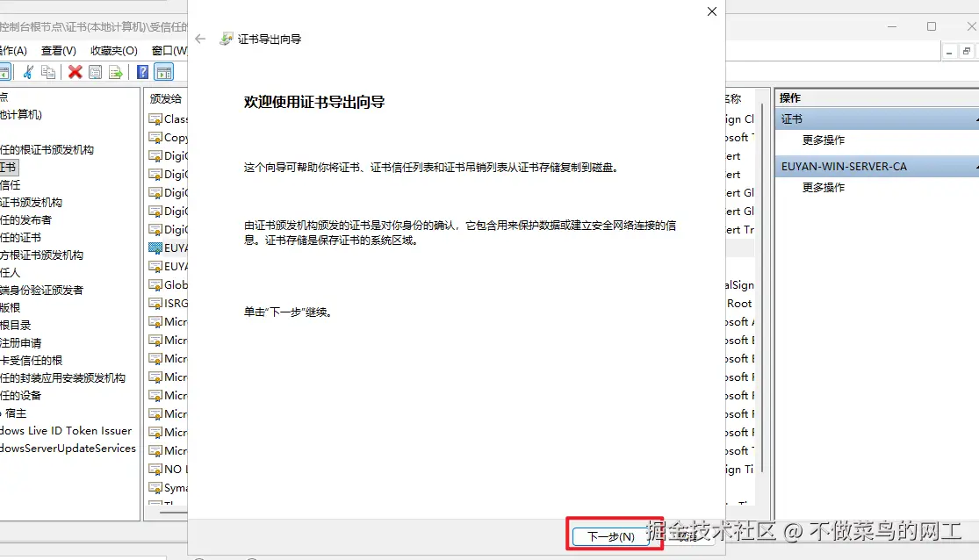979x560 pixels.
Task: Select the Class certificate icon in list
Action: pyautogui.click(x=155, y=118)
